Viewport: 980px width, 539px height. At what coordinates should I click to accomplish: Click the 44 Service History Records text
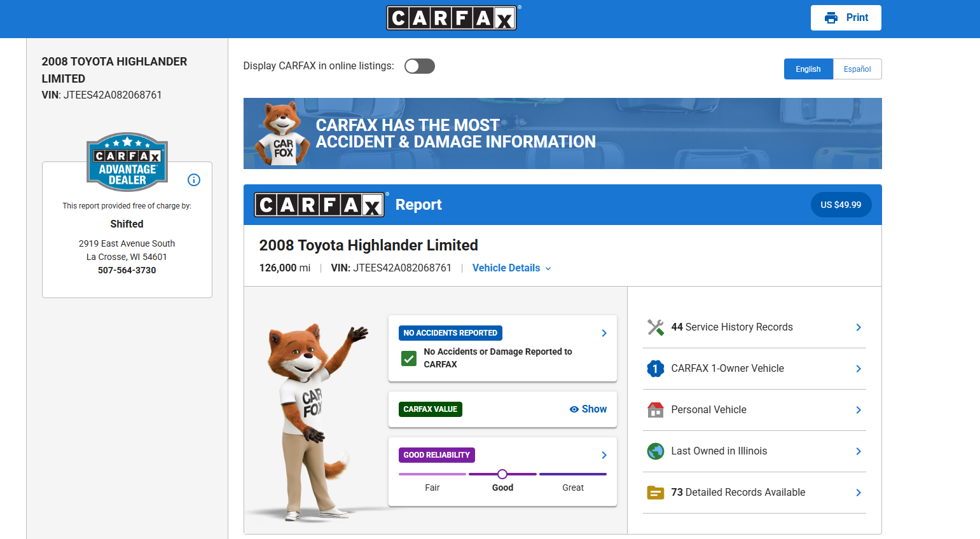[x=732, y=327]
